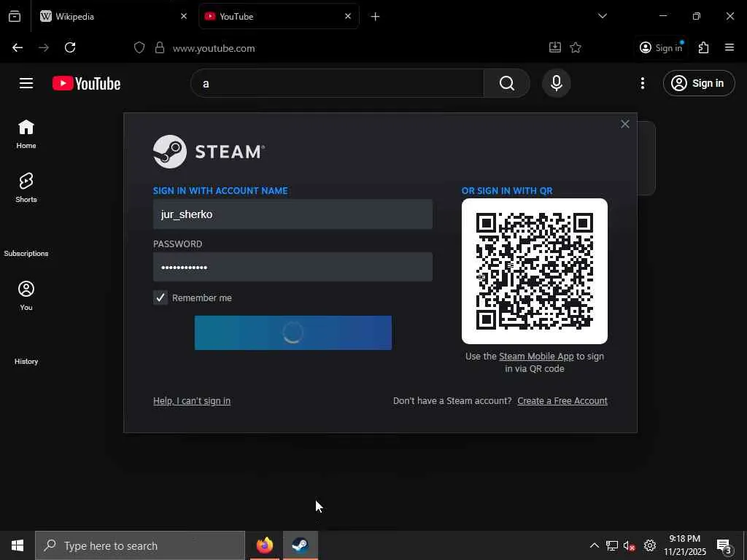Open the YouTube hamburger guide menu
This screenshot has width=747, height=560.
coord(26,83)
